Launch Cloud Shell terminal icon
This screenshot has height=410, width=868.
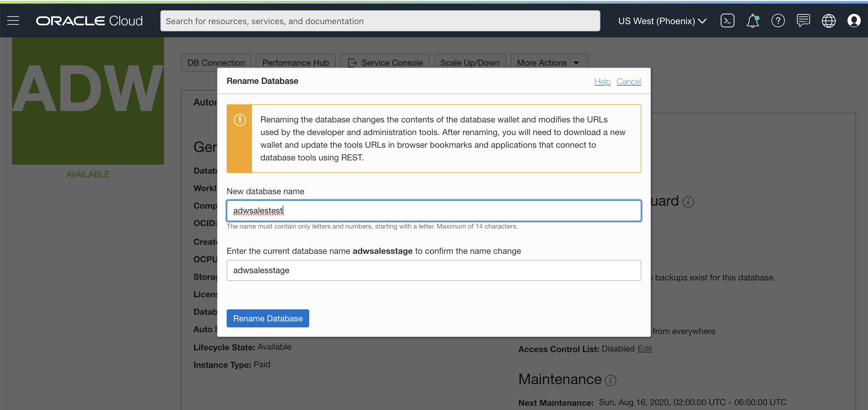click(727, 21)
